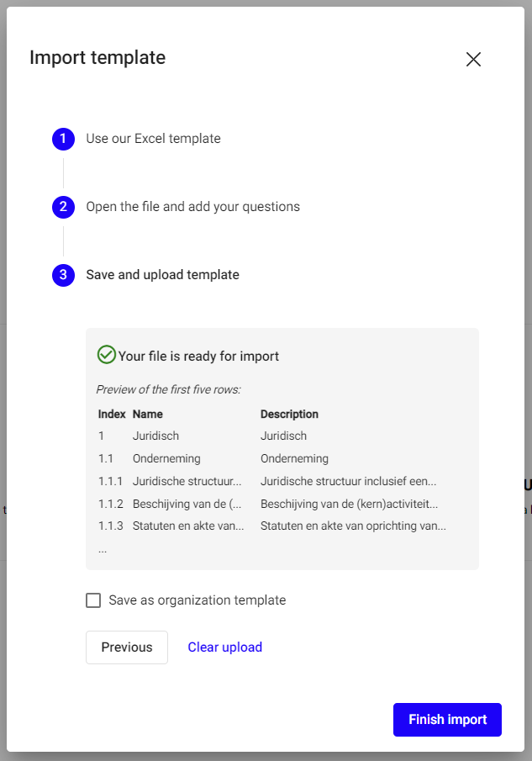Open 'Use our Excel template' step

click(x=153, y=139)
